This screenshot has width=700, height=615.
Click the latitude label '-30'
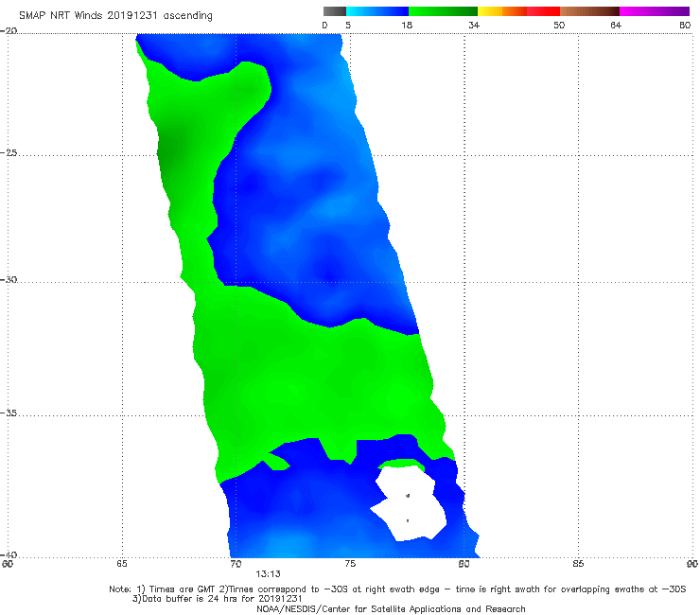(9, 280)
